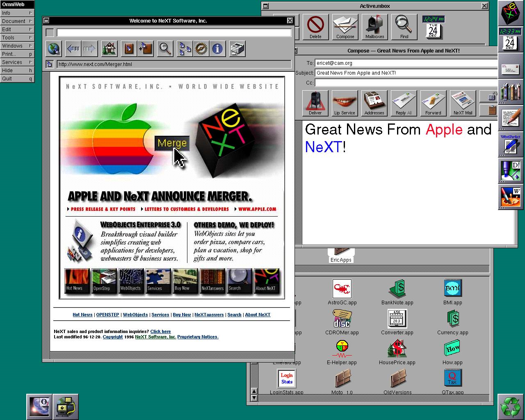
Task: Click the scroll down arrow in file viewer
Action: point(254,398)
